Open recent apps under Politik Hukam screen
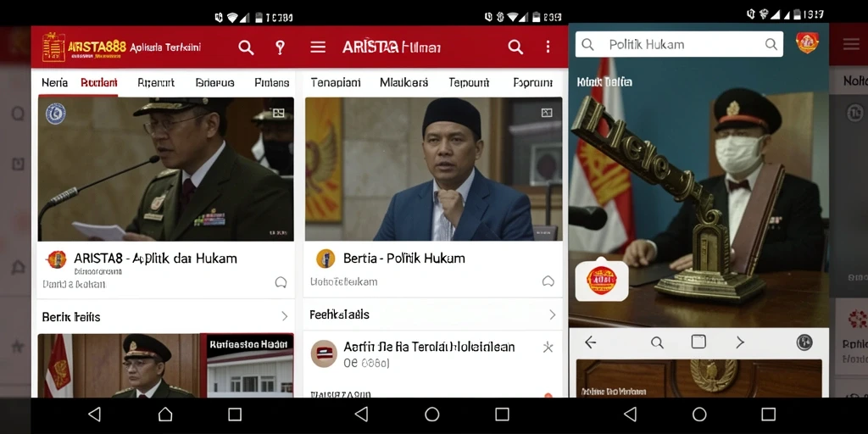The image size is (868, 434). pyautogui.click(x=768, y=414)
